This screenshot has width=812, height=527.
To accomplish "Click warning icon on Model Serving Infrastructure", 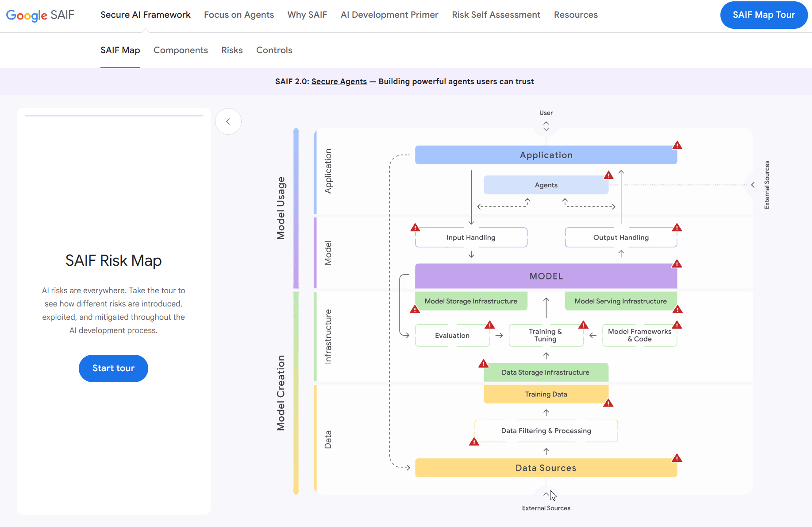I will click(677, 309).
